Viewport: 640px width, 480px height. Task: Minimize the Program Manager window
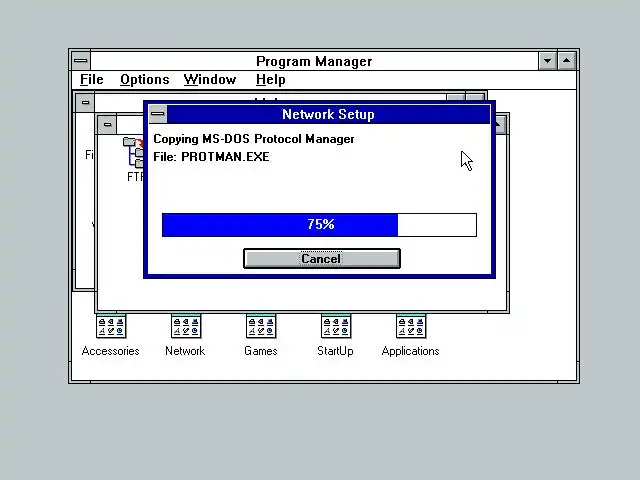tap(547, 61)
